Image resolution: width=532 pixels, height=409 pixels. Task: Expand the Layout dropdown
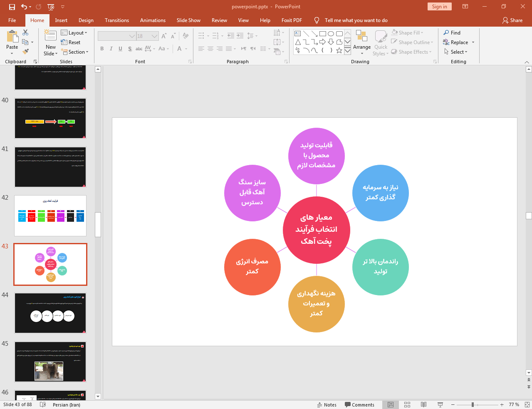point(74,32)
